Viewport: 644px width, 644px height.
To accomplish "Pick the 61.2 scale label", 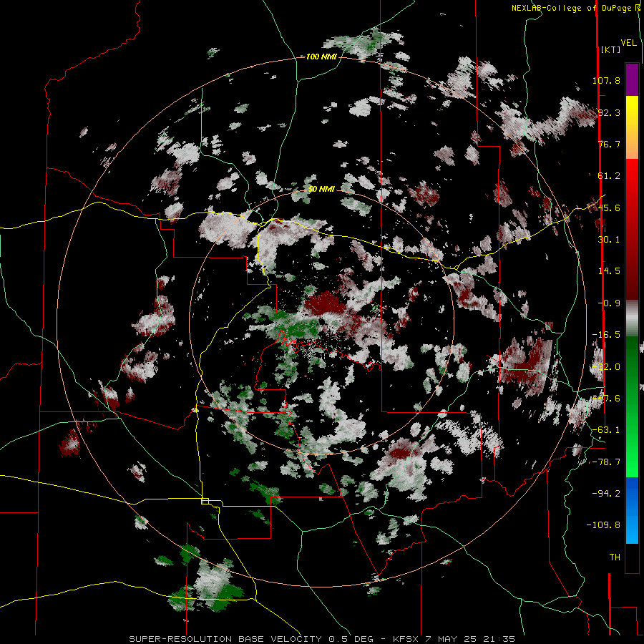I will (609, 176).
